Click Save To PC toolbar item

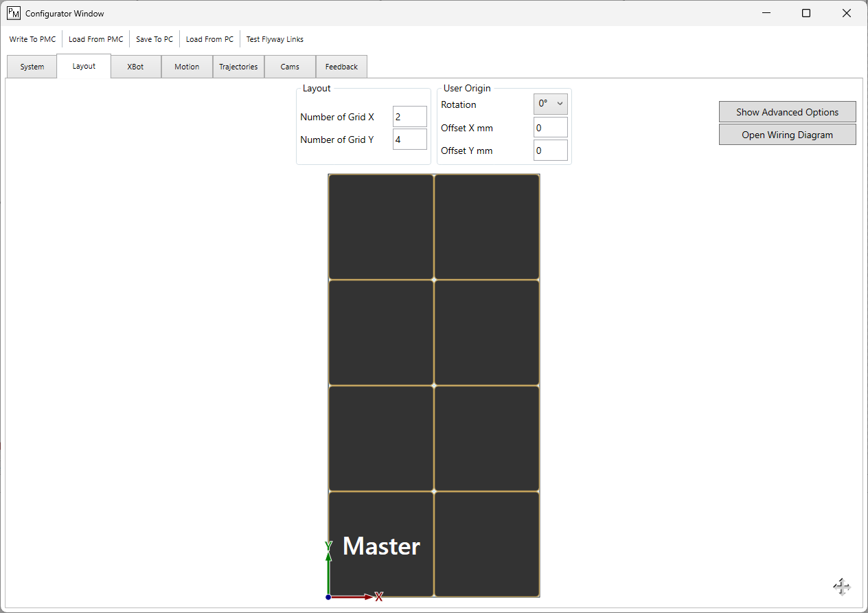click(155, 39)
